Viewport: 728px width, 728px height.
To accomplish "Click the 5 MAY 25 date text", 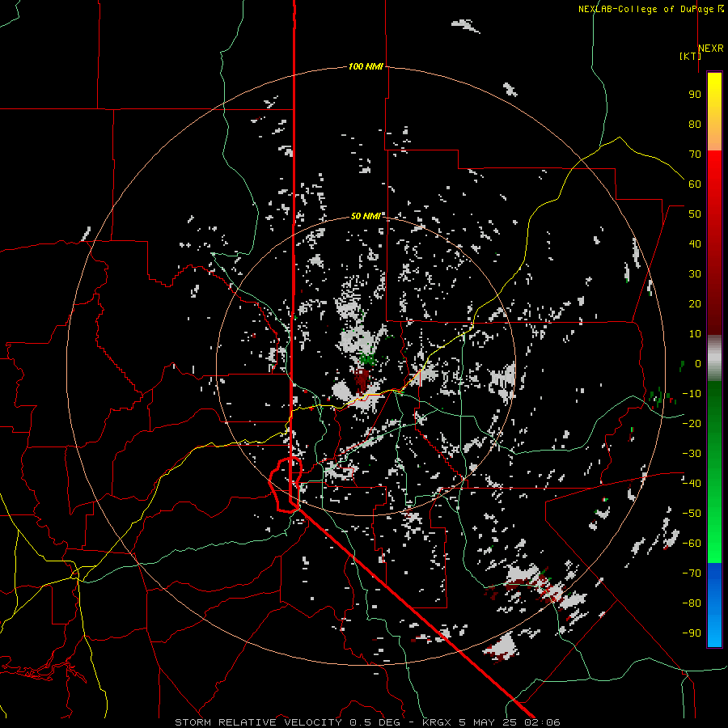I will click(x=487, y=722).
